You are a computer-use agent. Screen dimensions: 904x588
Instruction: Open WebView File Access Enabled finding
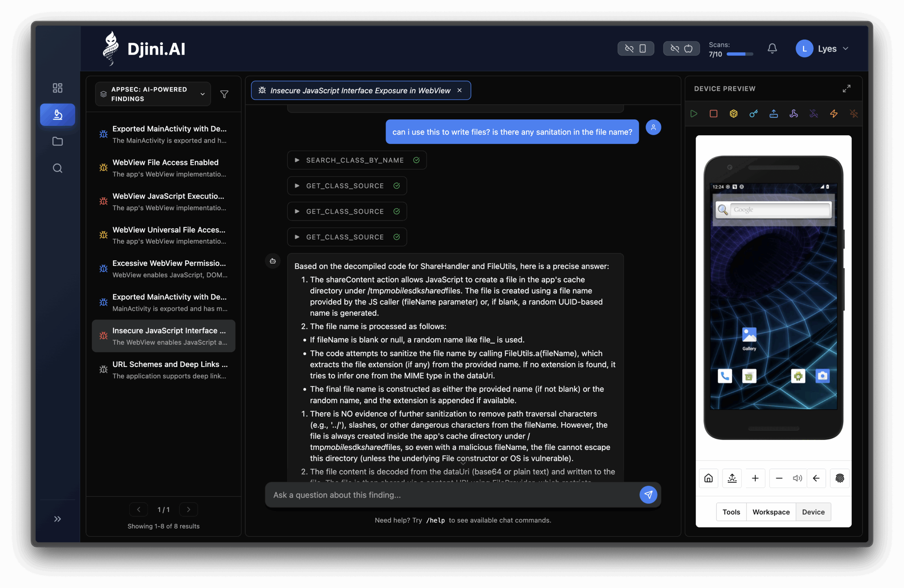click(164, 168)
